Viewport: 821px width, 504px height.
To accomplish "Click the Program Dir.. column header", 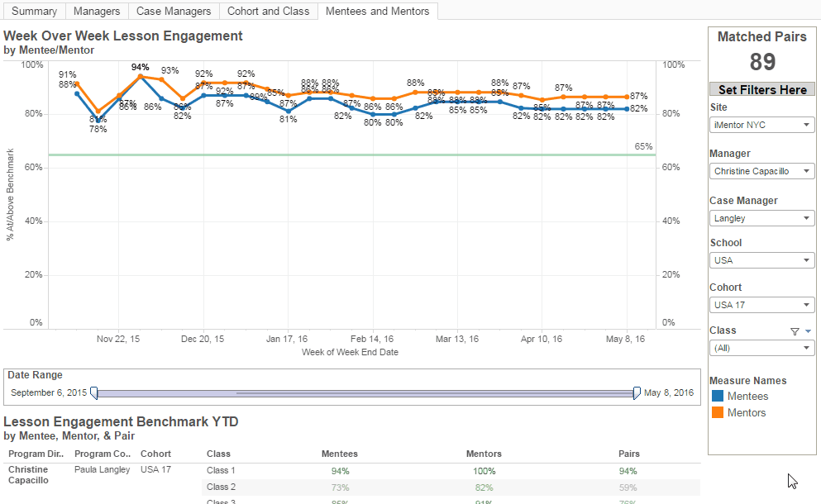I will [36, 454].
